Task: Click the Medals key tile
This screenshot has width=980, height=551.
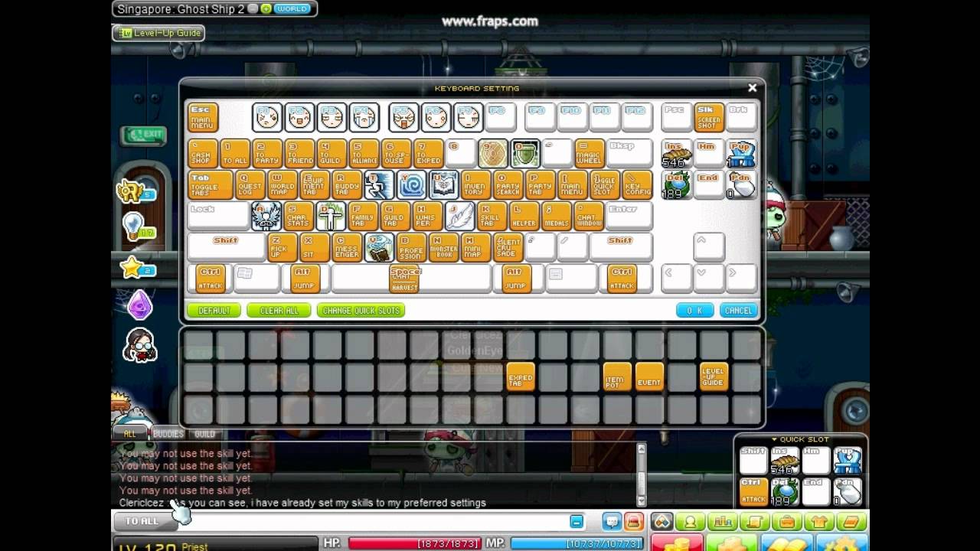Action: 556,217
